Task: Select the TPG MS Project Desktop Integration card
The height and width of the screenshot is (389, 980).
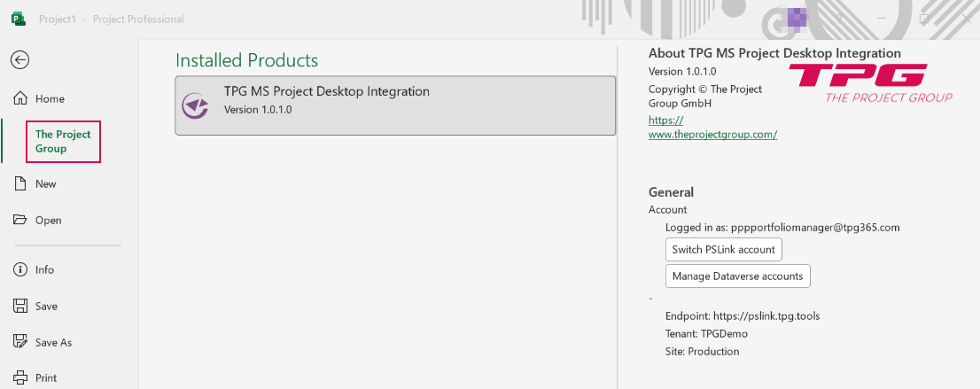Action: pos(395,105)
